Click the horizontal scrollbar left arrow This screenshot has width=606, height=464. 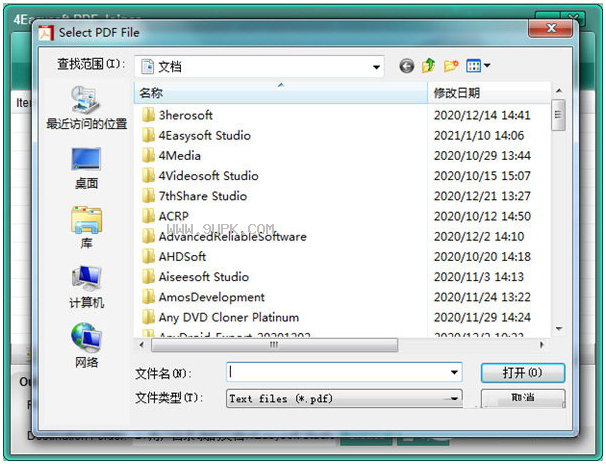click(141, 345)
